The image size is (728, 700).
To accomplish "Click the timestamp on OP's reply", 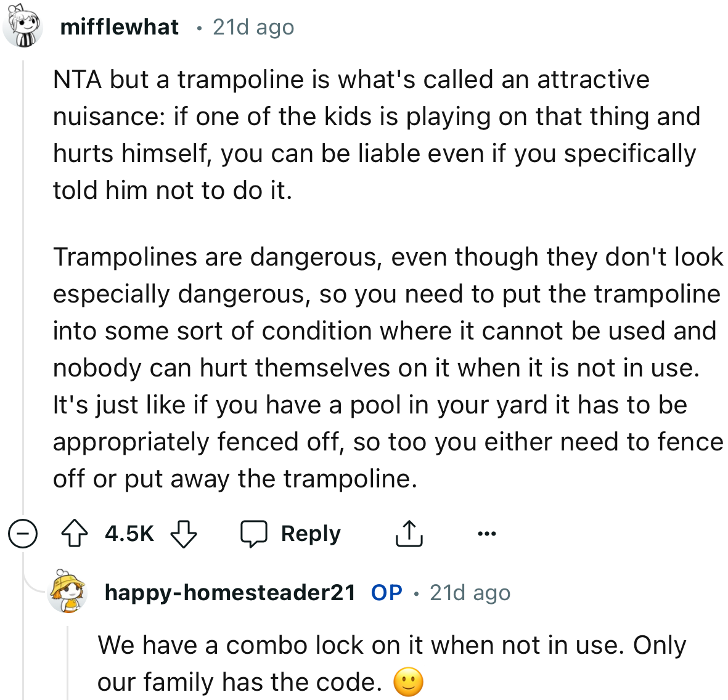I will pyautogui.click(x=470, y=593).
